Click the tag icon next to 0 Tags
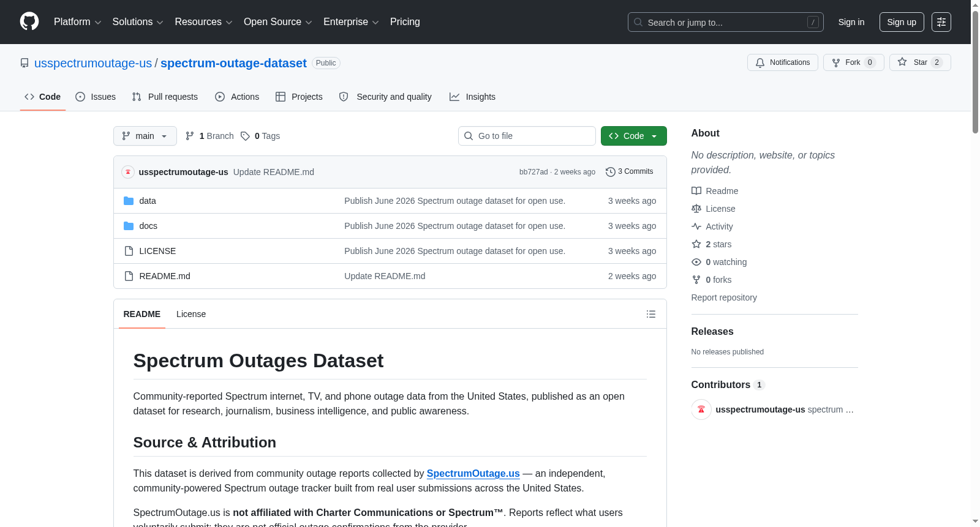The image size is (980, 527). [x=245, y=136]
